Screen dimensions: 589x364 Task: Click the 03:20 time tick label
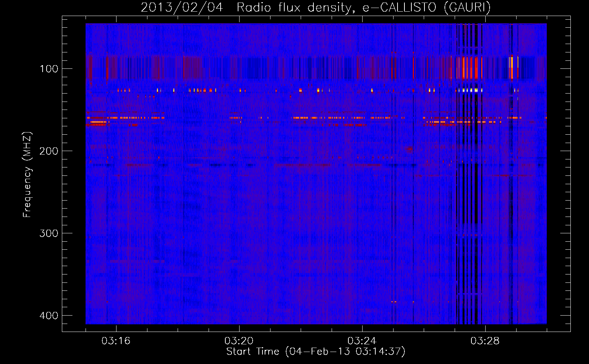[239, 341]
